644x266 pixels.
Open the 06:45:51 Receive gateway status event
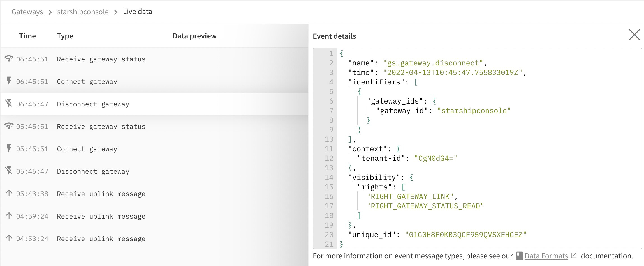(101, 59)
